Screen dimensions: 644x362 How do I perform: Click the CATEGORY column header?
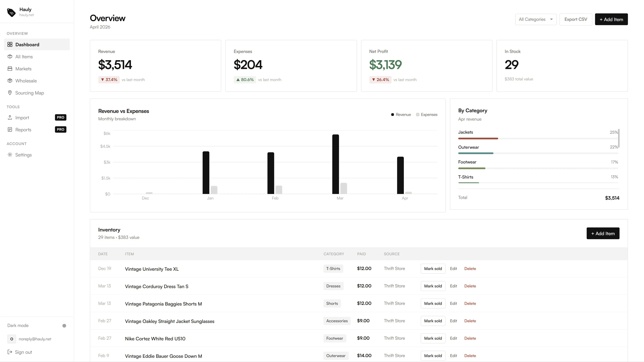[334, 254]
